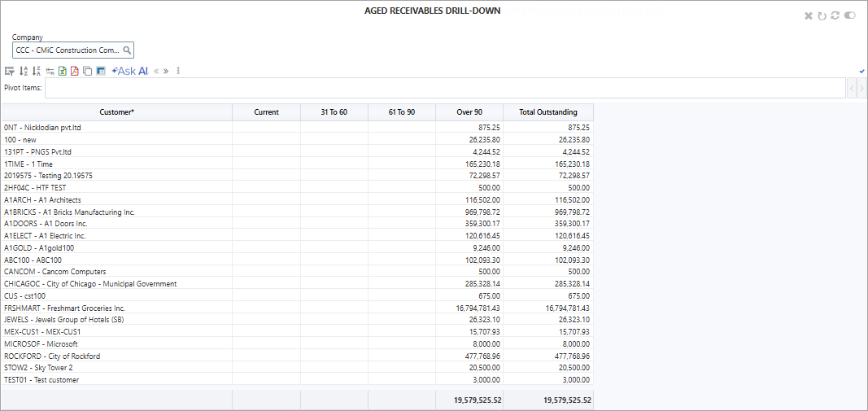
Task: Click the X clear icon at top right
Action: [809, 16]
